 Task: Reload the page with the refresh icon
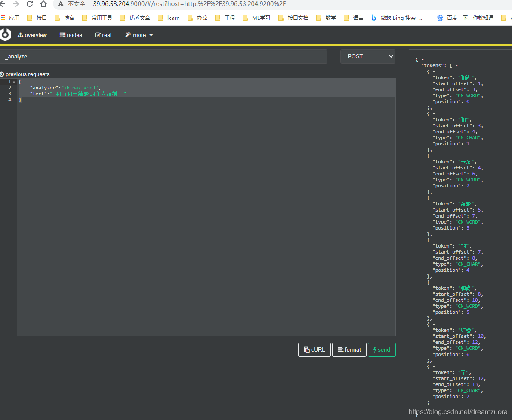click(x=29, y=4)
